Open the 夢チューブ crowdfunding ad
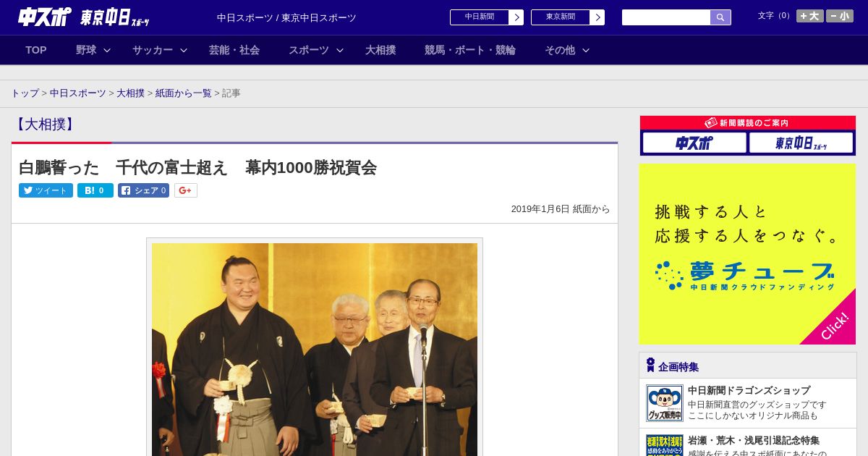 click(747, 254)
